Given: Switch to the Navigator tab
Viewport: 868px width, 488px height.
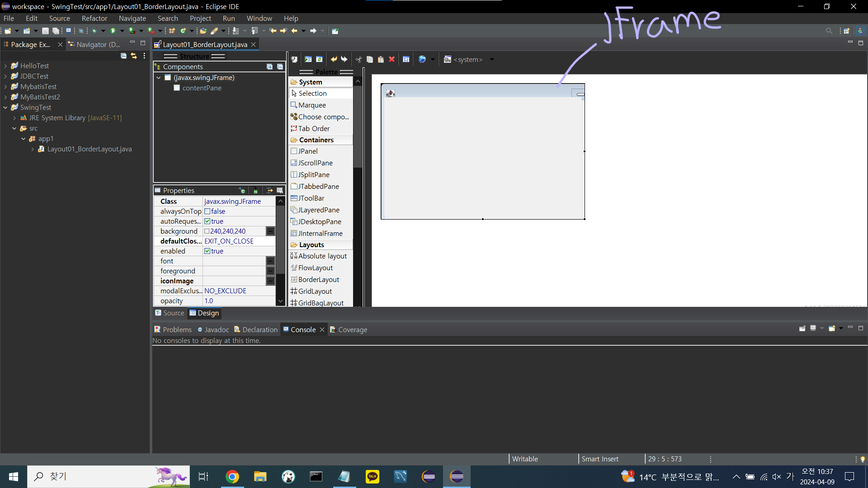Looking at the screenshot, I should [94, 45].
